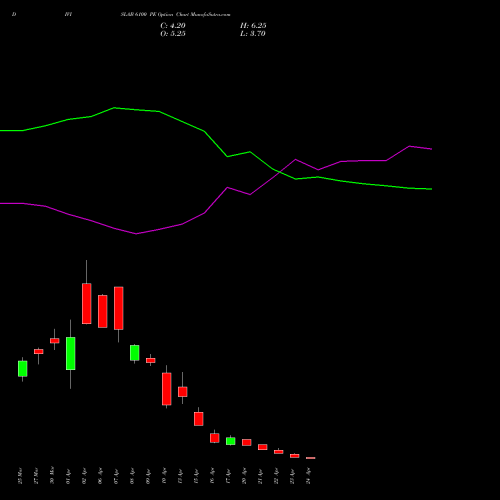The height and width of the screenshot is (500, 500).
Task: Select the 16 Apr date label
Action: pyautogui.click(x=212, y=476)
